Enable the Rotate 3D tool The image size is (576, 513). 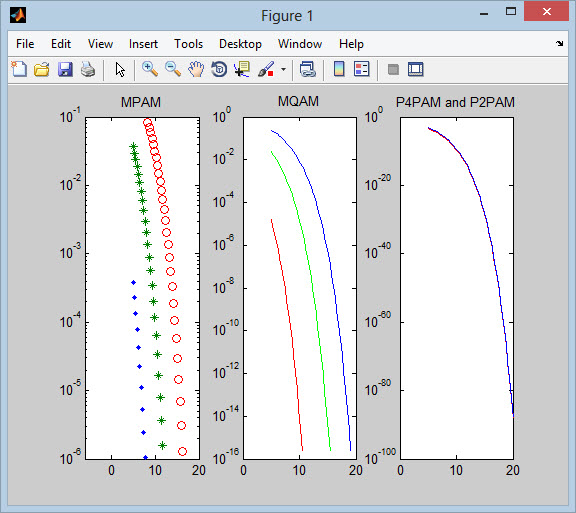tap(219, 69)
